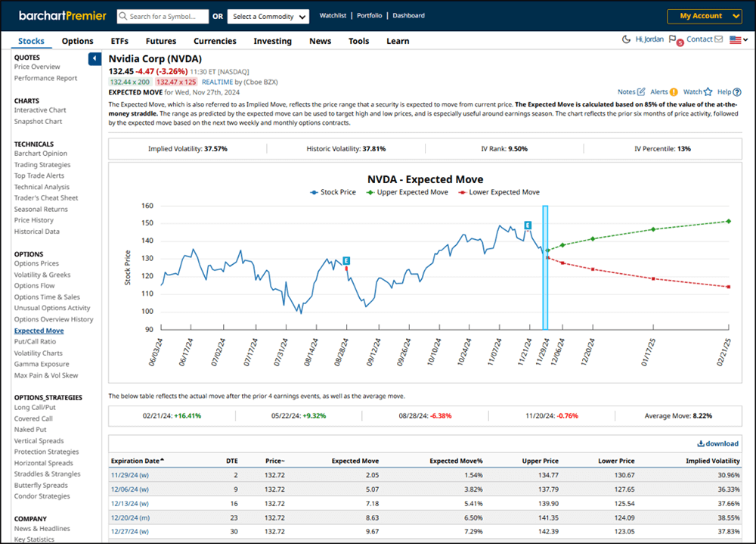The image size is (756, 544).
Task: Sort the table by Expiration Date
Action: (x=138, y=461)
